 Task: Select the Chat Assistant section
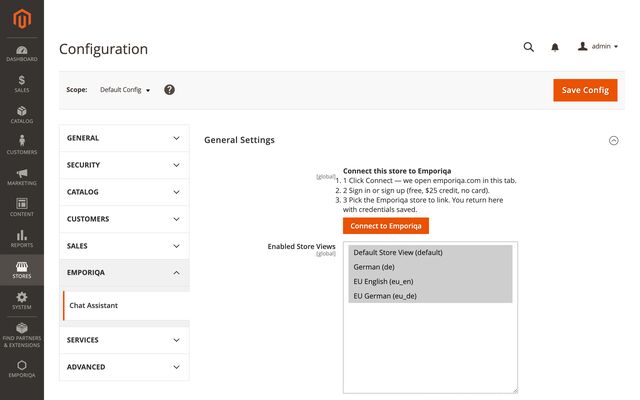(x=126, y=305)
